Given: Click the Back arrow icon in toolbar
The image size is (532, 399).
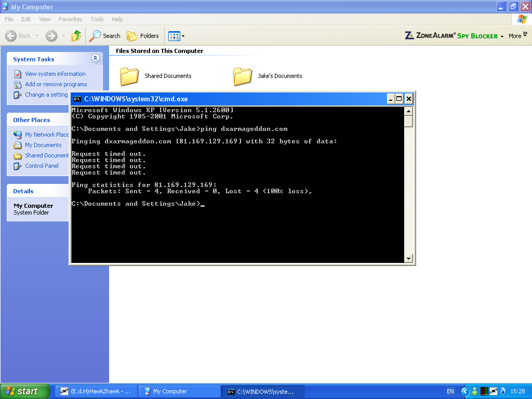Looking at the screenshot, I should (11, 36).
